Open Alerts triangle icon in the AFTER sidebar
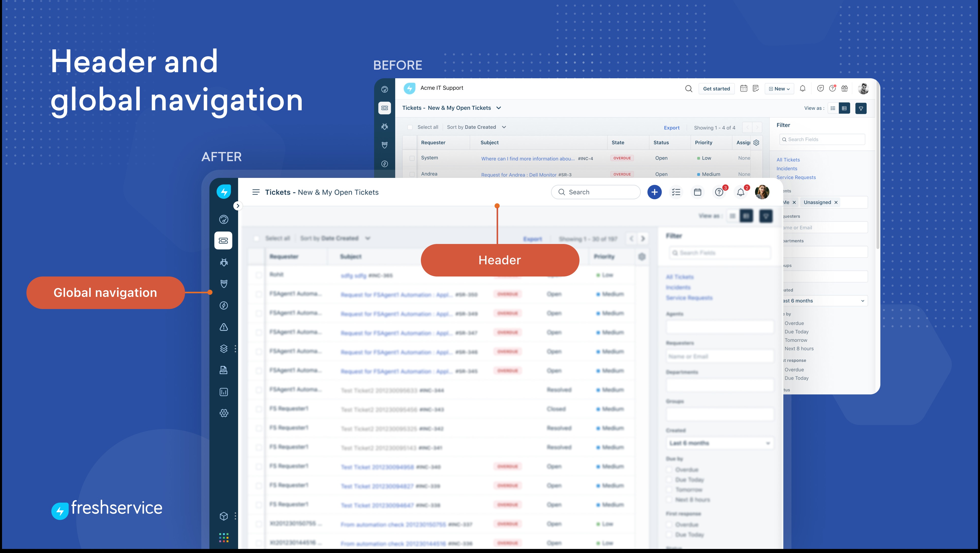Viewport: 980px width, 553px height. tap(224, 327)
